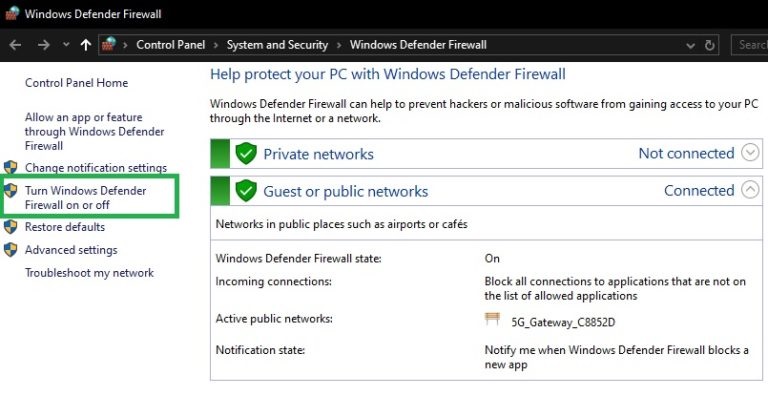Click the Guest or public networks heading

(x=346, y=192)
